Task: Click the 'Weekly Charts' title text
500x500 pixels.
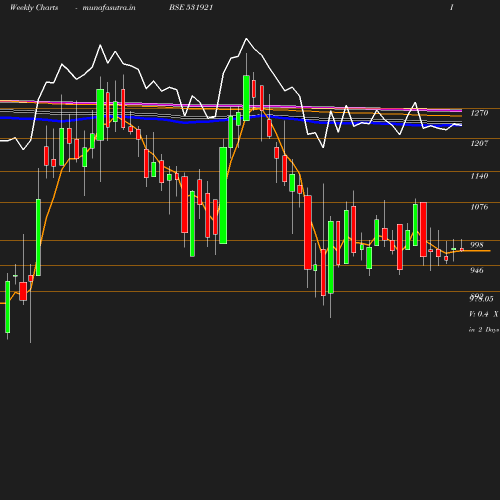Action: (34, 8)
